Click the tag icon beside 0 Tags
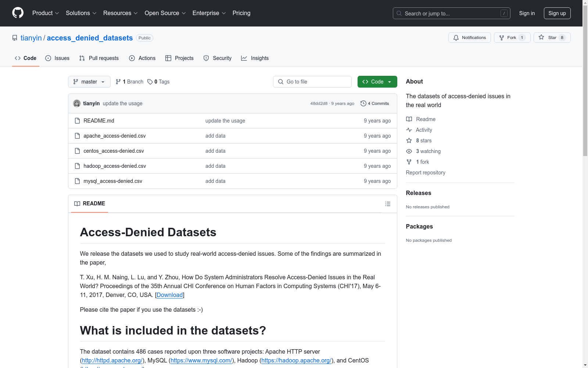Viewport: 588px width, 368px height. (150, 82)
